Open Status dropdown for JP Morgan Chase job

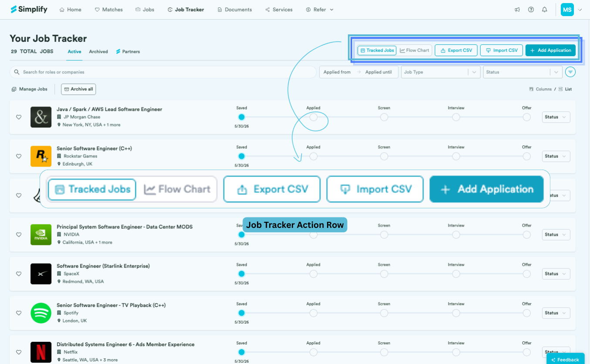click(x=556, y=117)
